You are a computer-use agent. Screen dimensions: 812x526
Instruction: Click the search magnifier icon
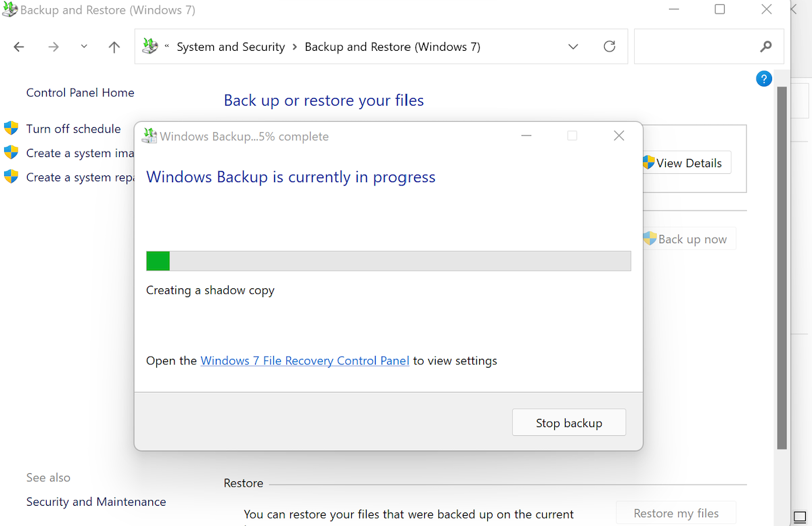pyautogui.click(x=765, y=46)
